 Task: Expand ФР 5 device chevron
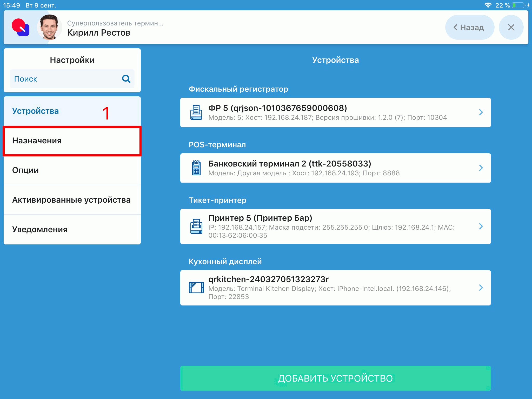481,112
